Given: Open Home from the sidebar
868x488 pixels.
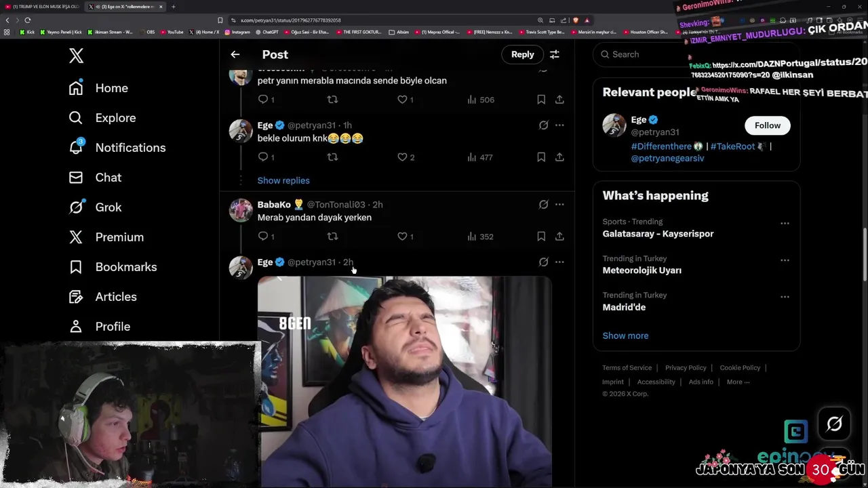Looking at the screenshot, I should [98, 88].
